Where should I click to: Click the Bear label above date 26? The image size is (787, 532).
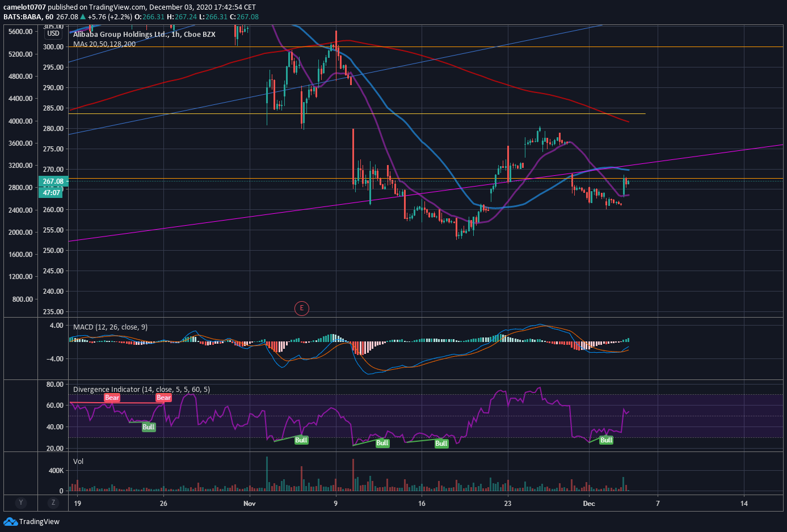164,398
